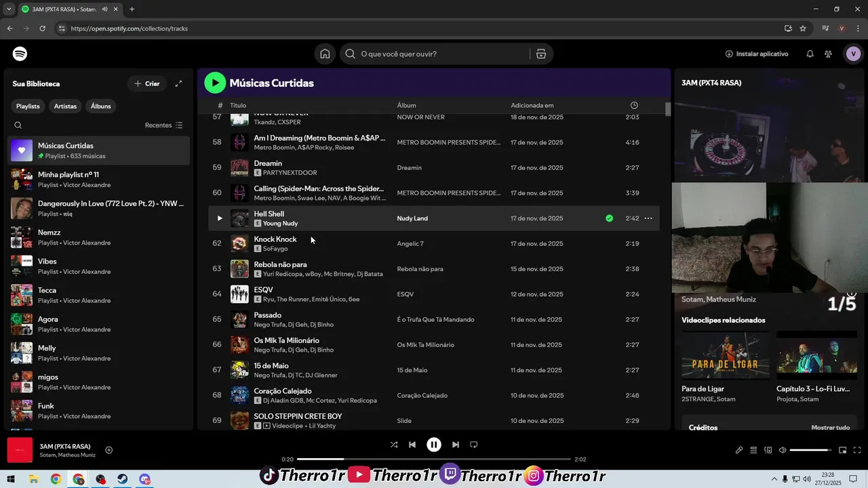The width and height of the screenshot is (868, 488).
Task: Sort by 'Adicionada em' column header
Action: point(532,105)
